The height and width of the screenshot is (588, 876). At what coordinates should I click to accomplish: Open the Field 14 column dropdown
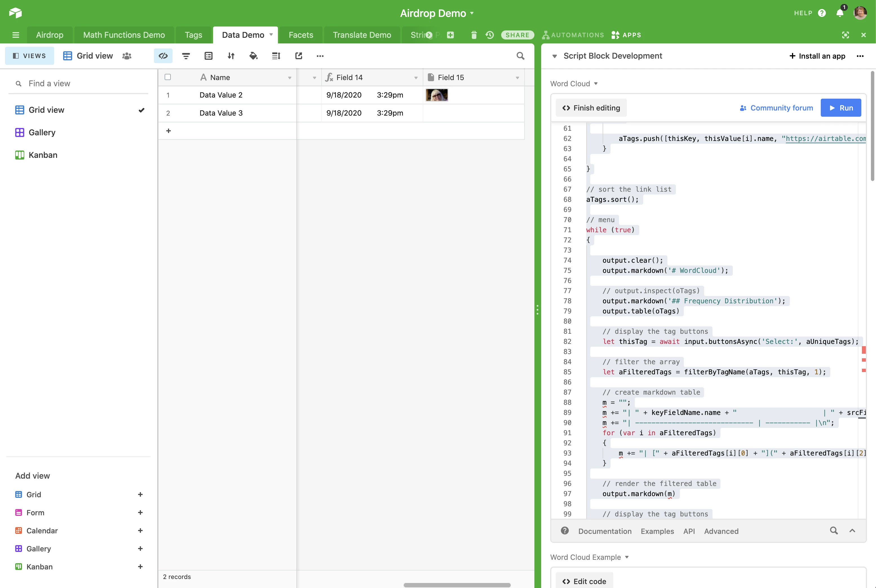click(416, 78)
